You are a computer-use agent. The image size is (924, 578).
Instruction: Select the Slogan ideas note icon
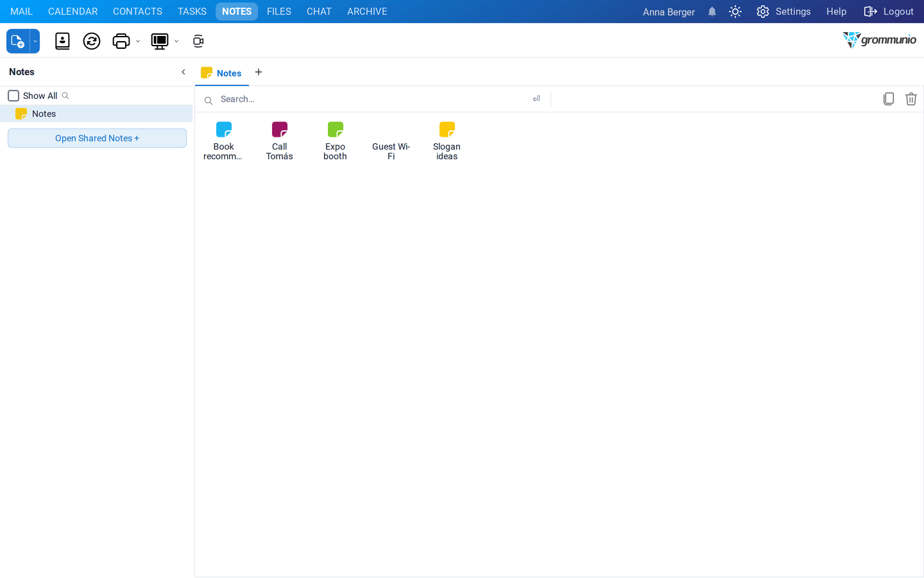pyautogui.click(x=447, y=129)
